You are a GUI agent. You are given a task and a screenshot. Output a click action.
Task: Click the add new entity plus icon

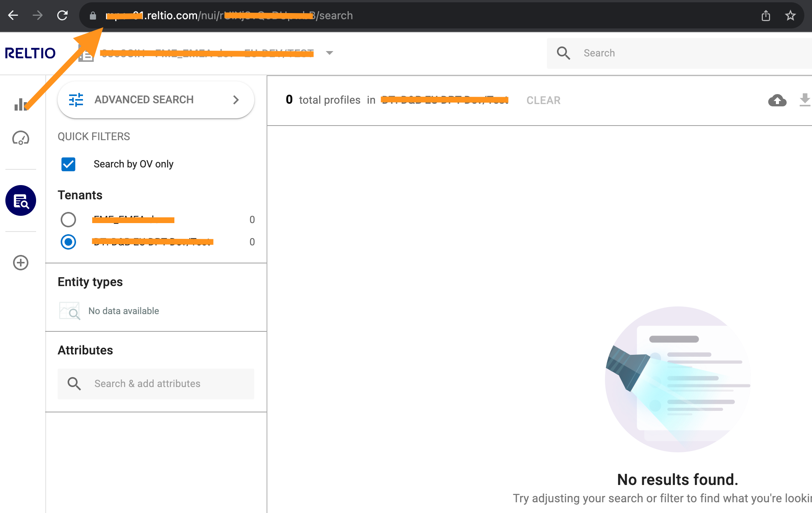pos(21,262)
